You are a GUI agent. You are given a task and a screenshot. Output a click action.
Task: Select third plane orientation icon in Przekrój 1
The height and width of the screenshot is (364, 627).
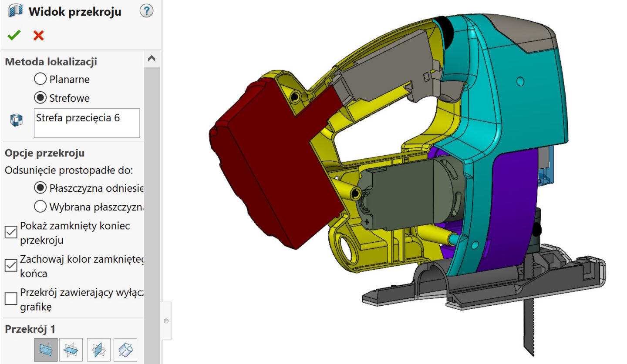click(99, 349)
